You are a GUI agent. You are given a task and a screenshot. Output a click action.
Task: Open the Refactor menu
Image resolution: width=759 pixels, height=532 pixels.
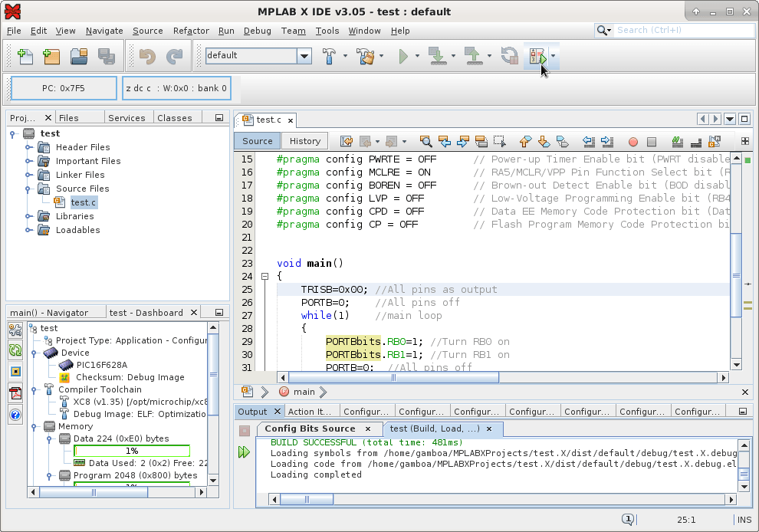(191, 31)
